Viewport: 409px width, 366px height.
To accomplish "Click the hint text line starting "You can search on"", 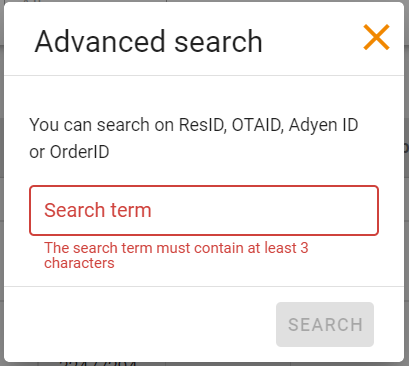I will [x=194, y=125].
